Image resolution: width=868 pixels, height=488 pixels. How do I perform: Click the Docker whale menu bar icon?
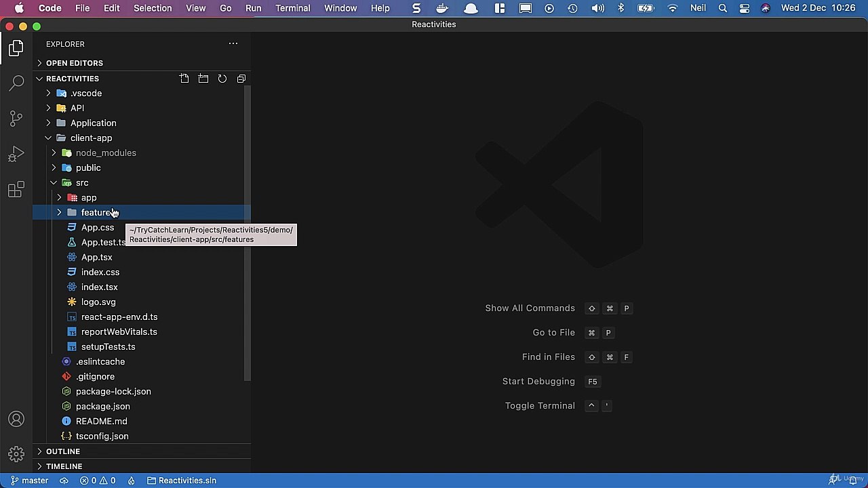(443, 8)
